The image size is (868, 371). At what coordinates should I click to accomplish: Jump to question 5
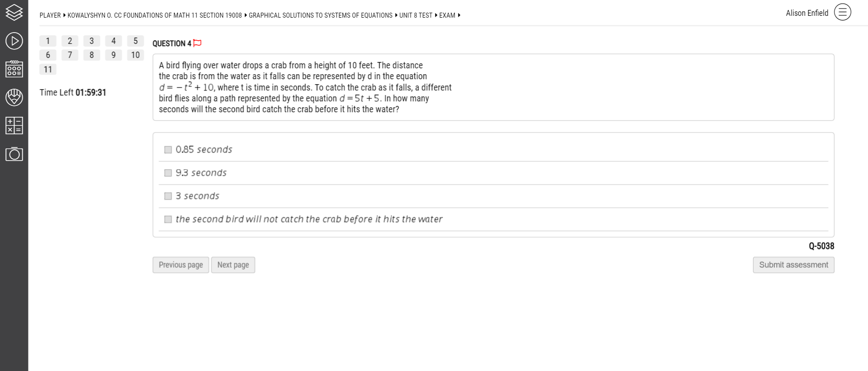[135, 41]
